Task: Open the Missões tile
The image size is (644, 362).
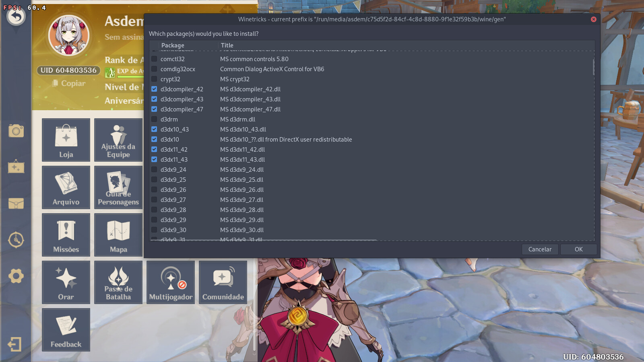Action: coord(66,235)
